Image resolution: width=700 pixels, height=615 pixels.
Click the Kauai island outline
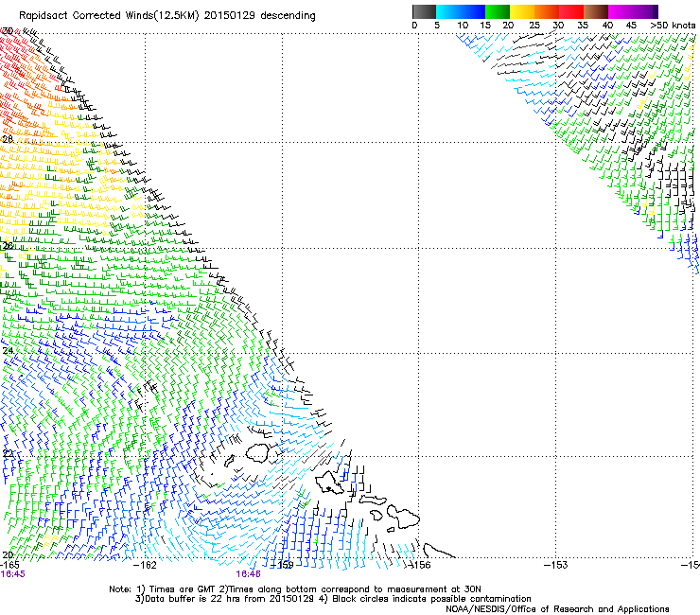tap(257, 452)
